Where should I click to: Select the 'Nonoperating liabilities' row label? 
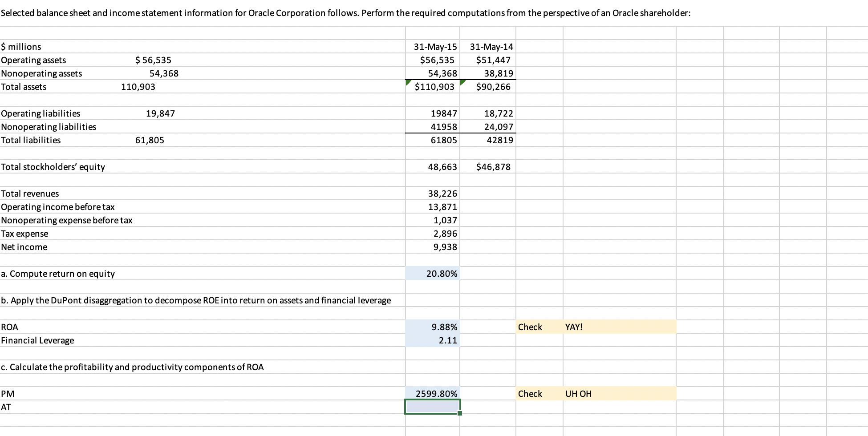(x=49, y=126)
